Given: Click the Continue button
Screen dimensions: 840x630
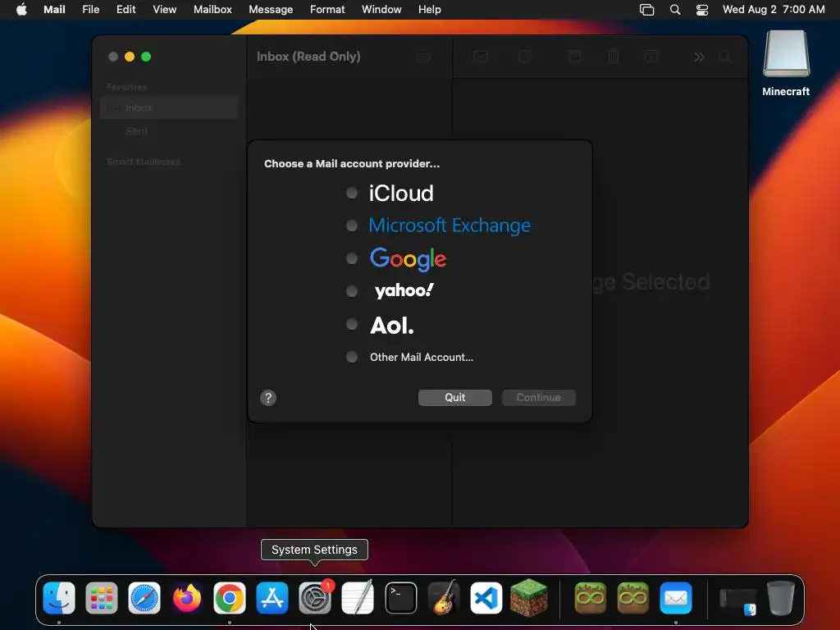Looking at the screenshot, I should click(538, 398).
